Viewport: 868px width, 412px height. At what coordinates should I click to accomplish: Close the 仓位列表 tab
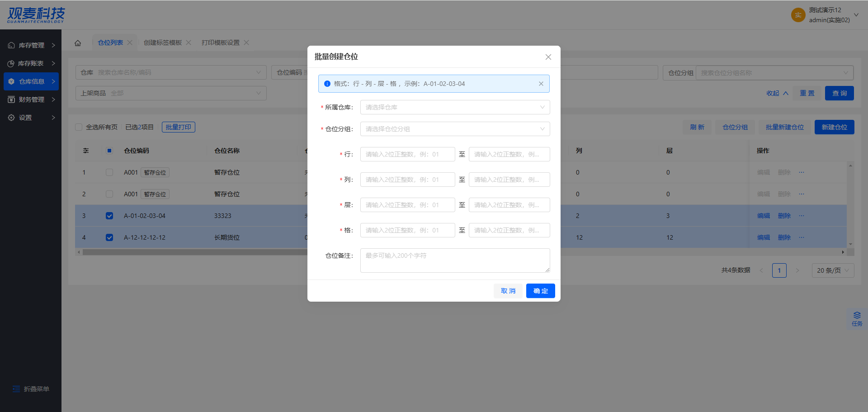130,43
